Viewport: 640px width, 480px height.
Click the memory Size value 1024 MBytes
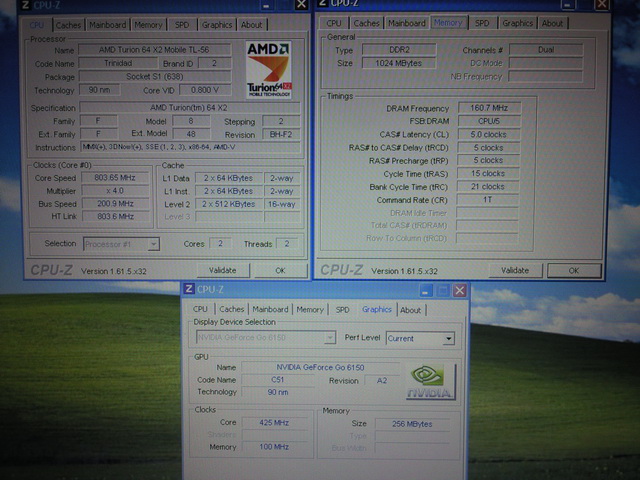point(399,63)
